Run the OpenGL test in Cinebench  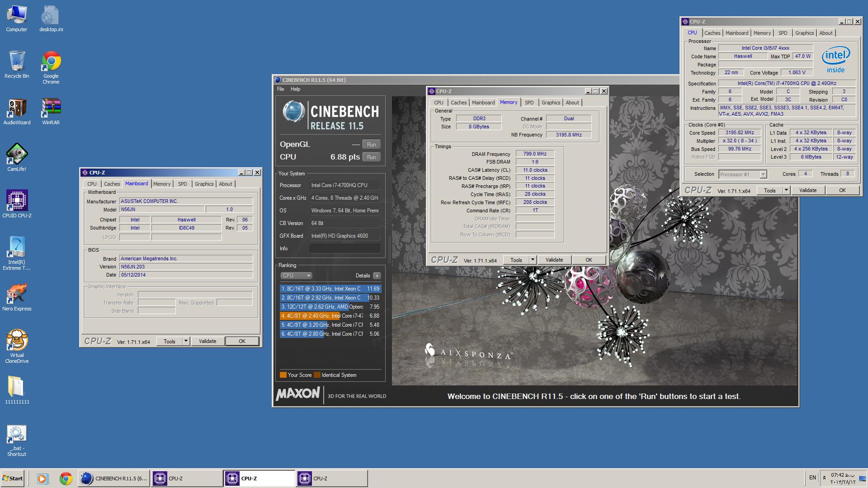[x=371, y=145]
